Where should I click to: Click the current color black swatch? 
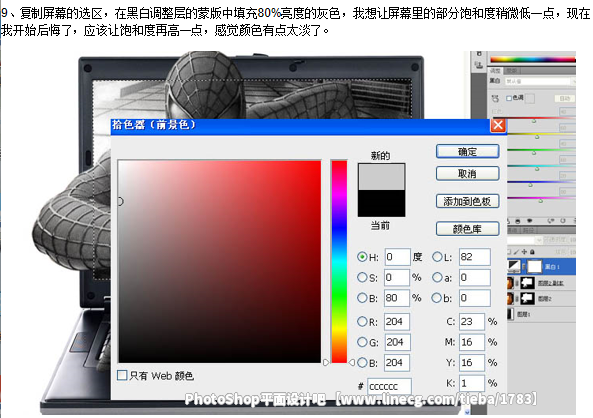(382, 203)
